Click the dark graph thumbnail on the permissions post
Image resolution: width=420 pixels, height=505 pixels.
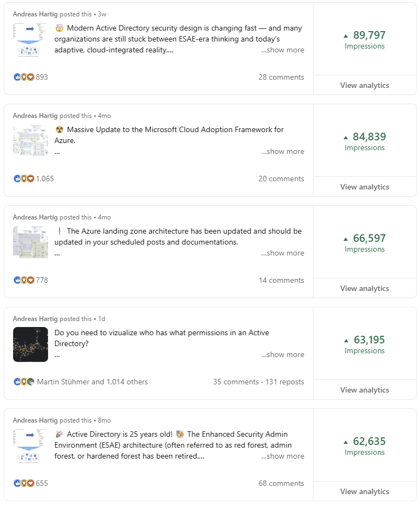pos(30,344)
